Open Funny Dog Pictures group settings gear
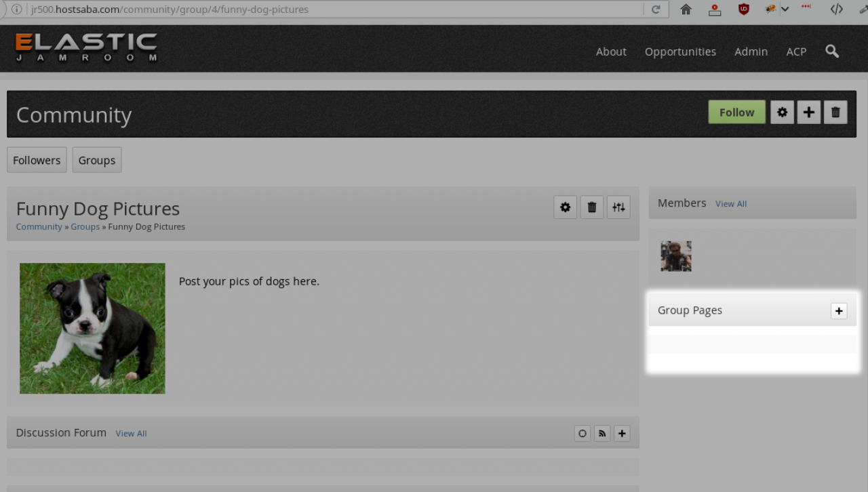868x492 pixels. pyautogui.click(x=566, y=207)
